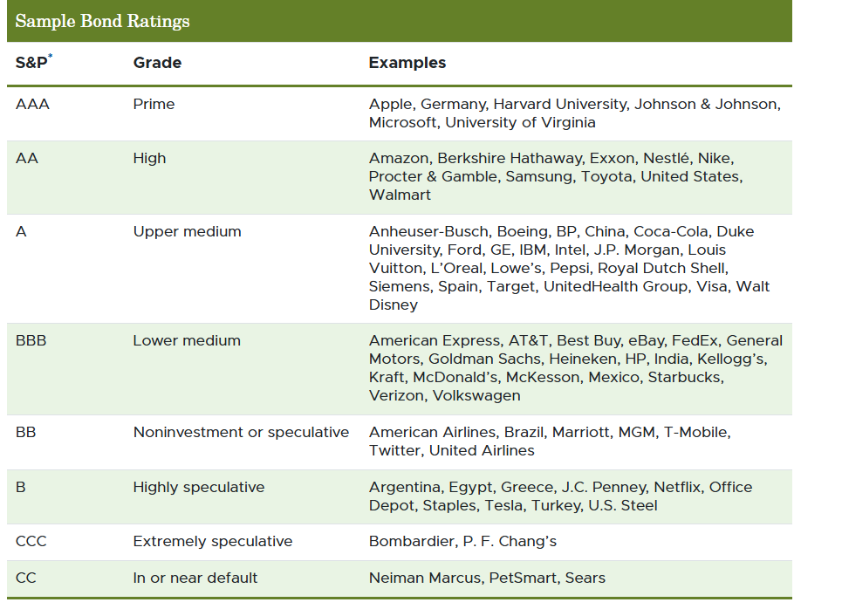
Task: Click the Prime grade cell
Action: pos(154,104)
